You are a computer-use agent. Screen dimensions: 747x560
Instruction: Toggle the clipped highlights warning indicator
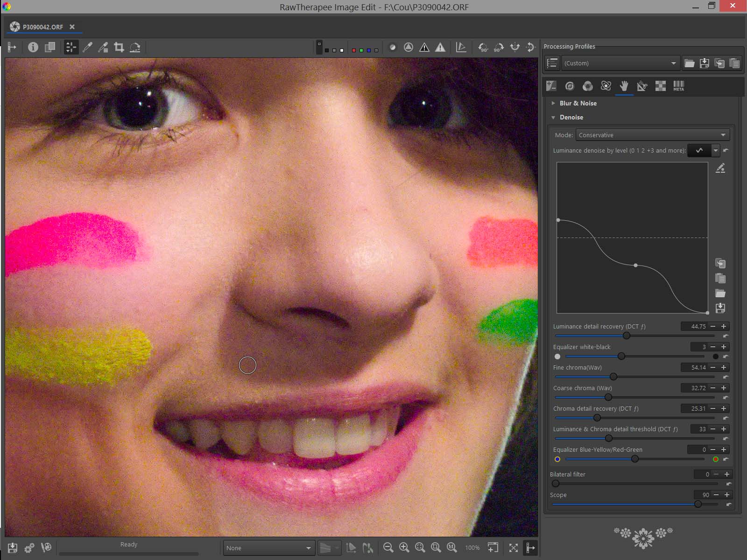tap(440, 47)
